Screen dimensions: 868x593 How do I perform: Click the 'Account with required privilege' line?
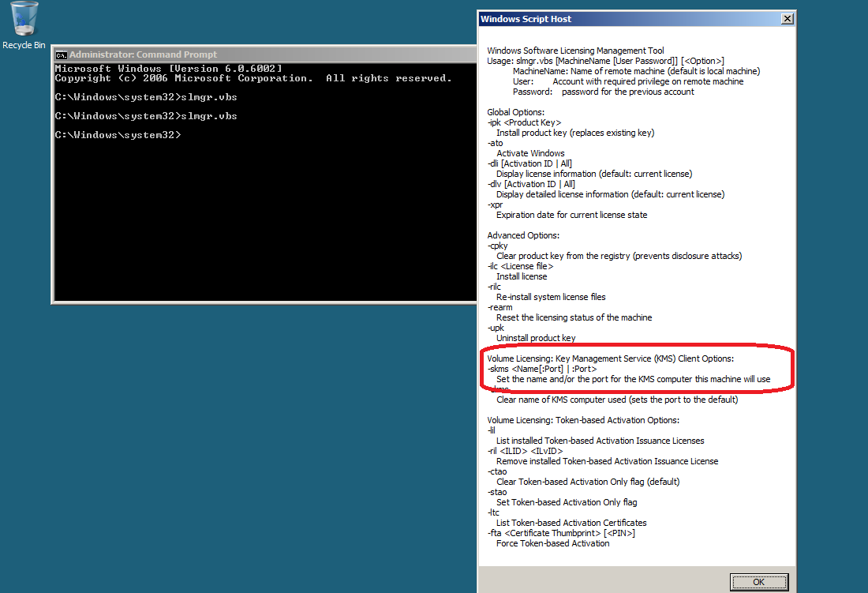click(x=628, y=81)
